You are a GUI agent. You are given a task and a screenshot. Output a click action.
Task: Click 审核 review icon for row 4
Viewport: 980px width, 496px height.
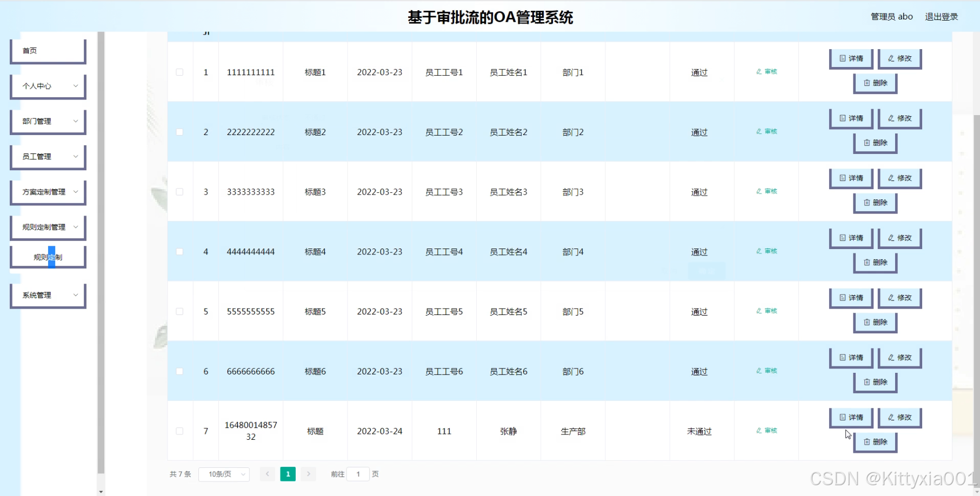point(766,251)
